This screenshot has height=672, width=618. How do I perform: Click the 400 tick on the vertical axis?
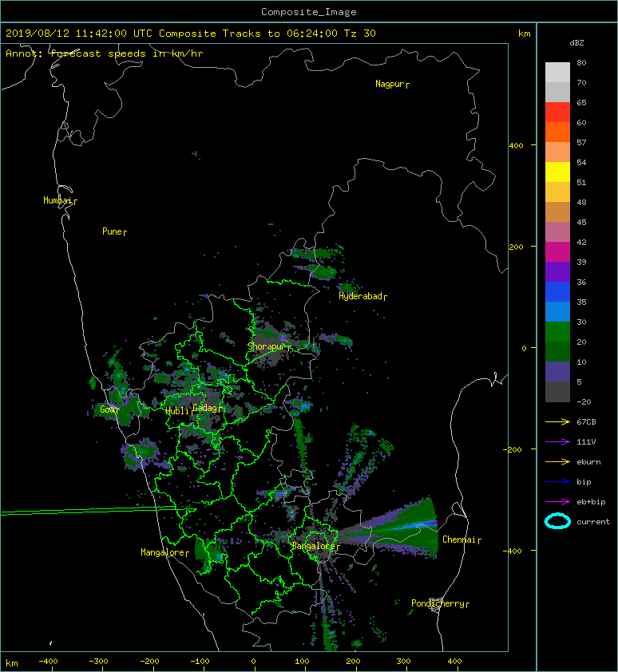516,146
